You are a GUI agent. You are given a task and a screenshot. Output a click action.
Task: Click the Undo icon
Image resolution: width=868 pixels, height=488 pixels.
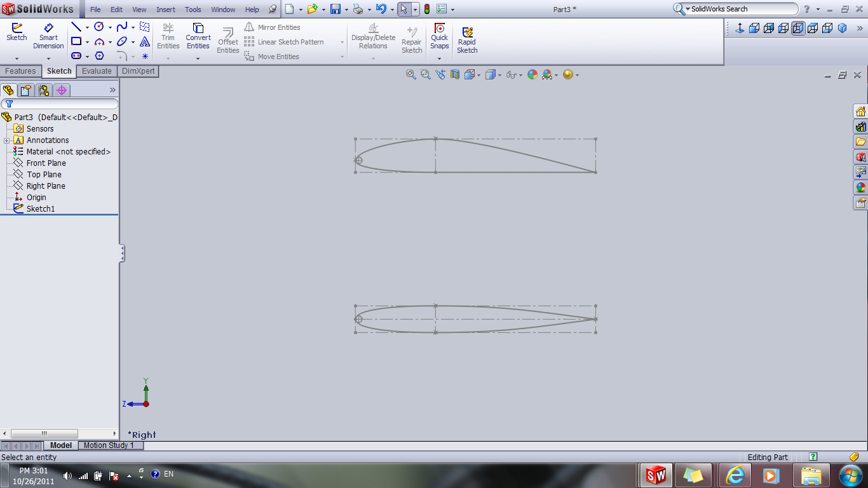[381, 9]
